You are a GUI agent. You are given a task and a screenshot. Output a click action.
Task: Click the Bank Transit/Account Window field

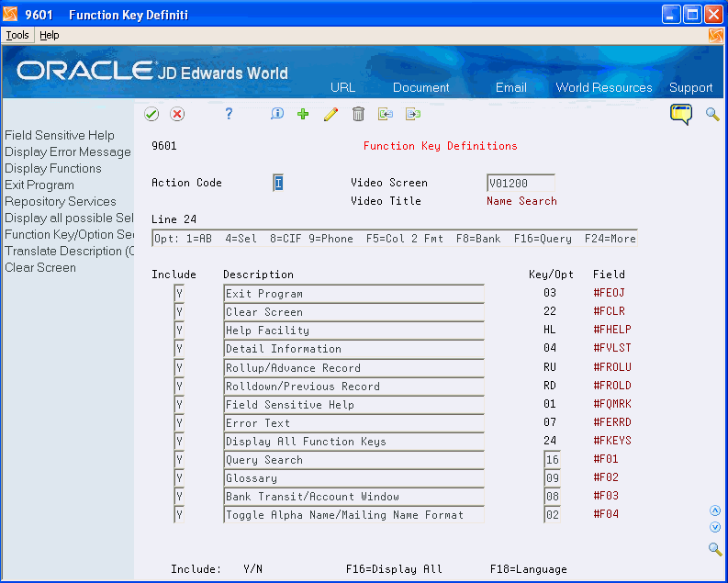[353, 497]
